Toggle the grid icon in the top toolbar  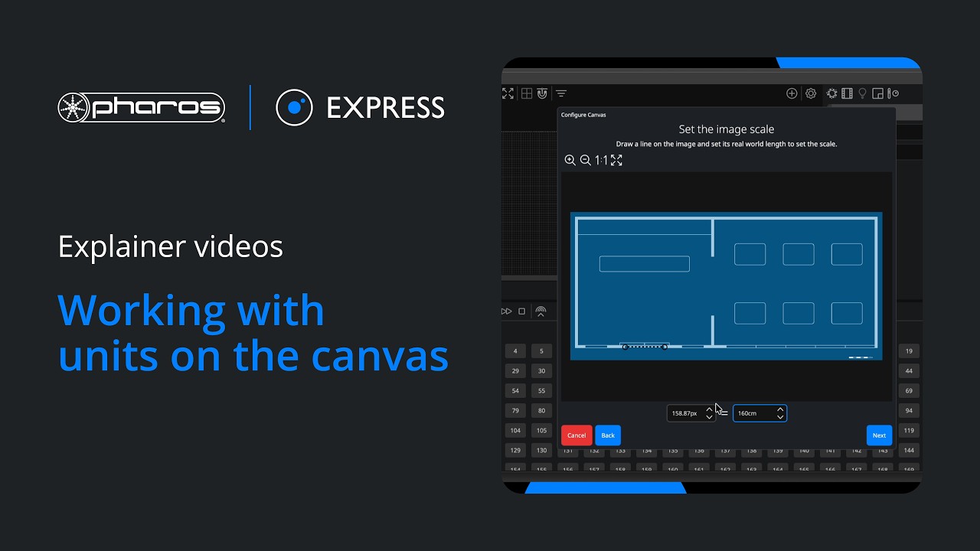(527, 93)
